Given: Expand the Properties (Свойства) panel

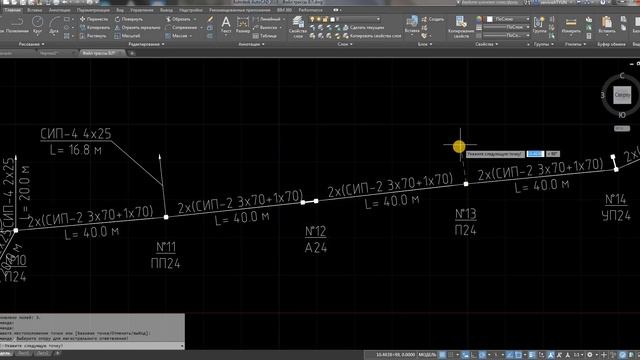Looking at the screenshot, I should coord(487,44).
